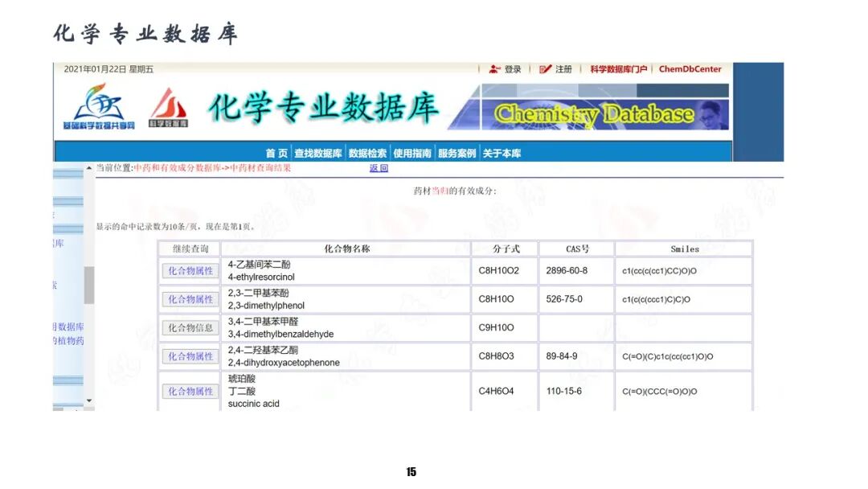The image size is (868, 489).
Task: Open the 登录 login link
Action: coord(513,69)
